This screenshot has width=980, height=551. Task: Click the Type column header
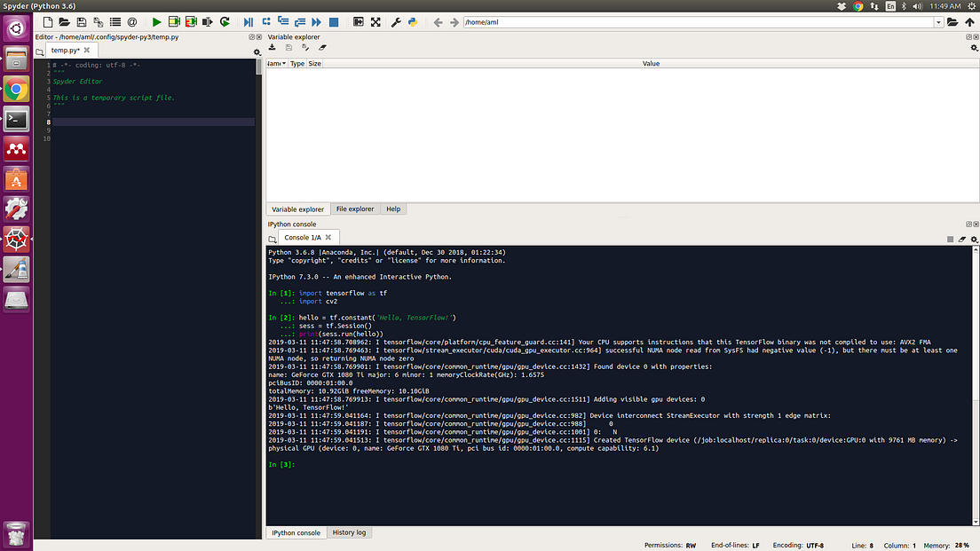tap(296, 63)
